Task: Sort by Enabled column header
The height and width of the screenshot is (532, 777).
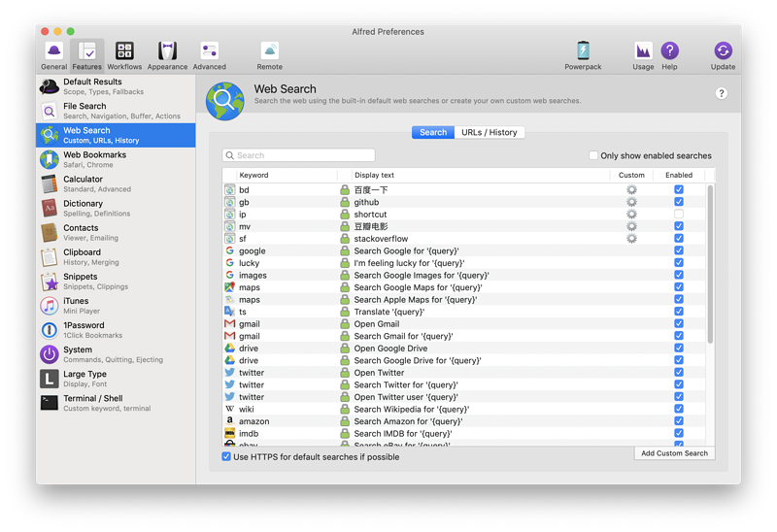Action: [x=679, y=175]
